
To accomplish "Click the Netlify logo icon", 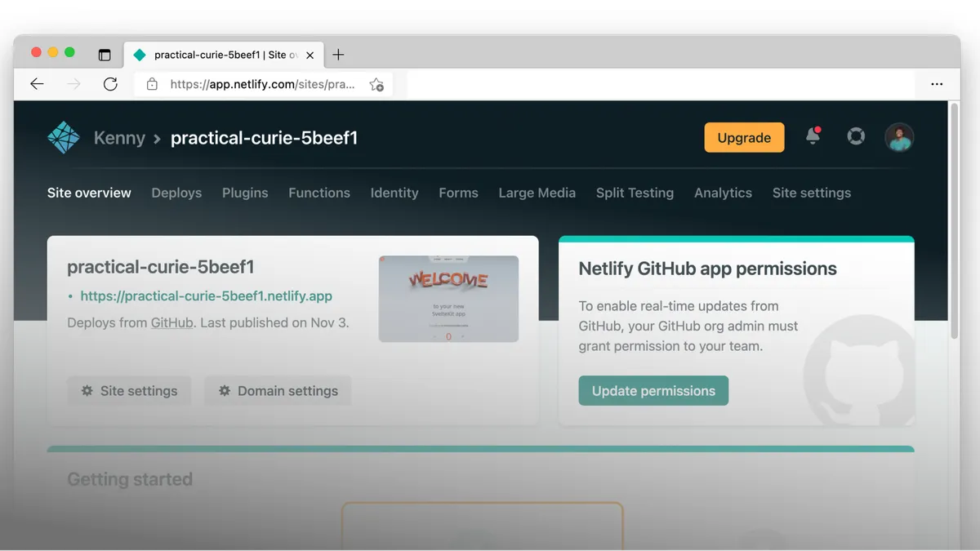I will point(64,138).
